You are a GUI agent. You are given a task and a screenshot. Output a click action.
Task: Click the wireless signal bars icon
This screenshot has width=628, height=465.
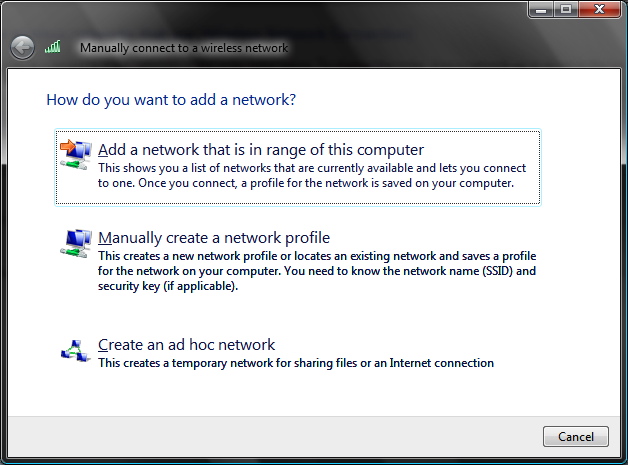53,47
